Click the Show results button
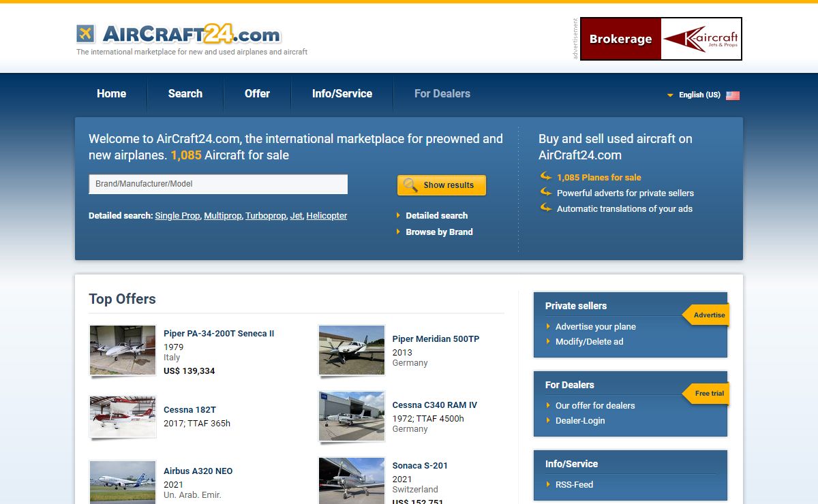 pyautogui.click(x=442, y=185)
